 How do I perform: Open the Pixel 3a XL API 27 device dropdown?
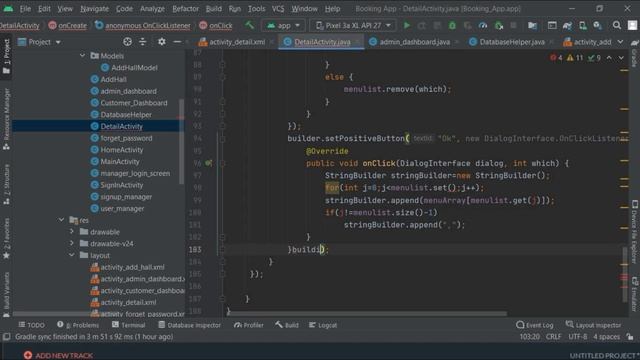tap(353, 25)
